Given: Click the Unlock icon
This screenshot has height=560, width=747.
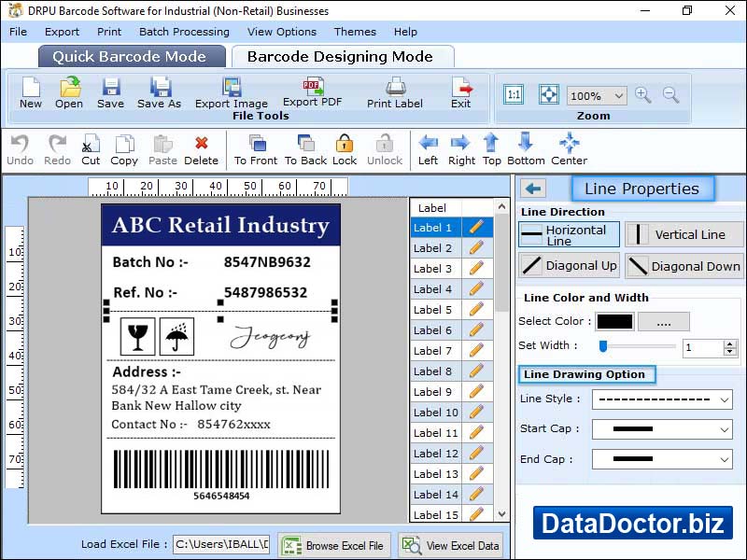Looking at the screenshot, I should tap(385, 149).
